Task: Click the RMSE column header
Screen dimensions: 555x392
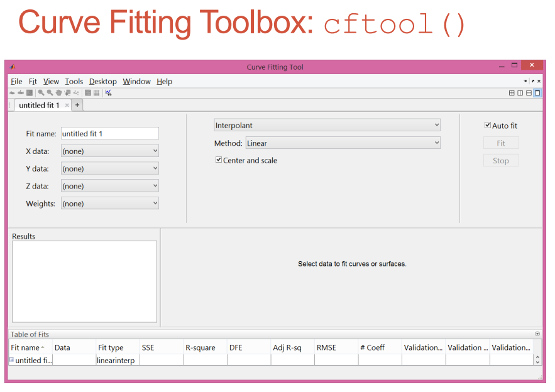Action: [x=336, y=347]
